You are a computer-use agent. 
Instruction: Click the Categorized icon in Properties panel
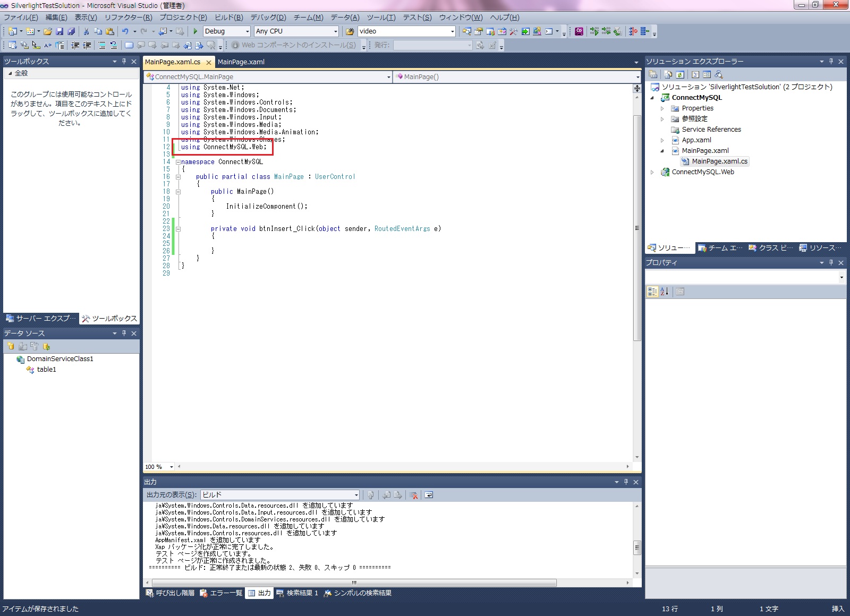click(x=652, y=291)
